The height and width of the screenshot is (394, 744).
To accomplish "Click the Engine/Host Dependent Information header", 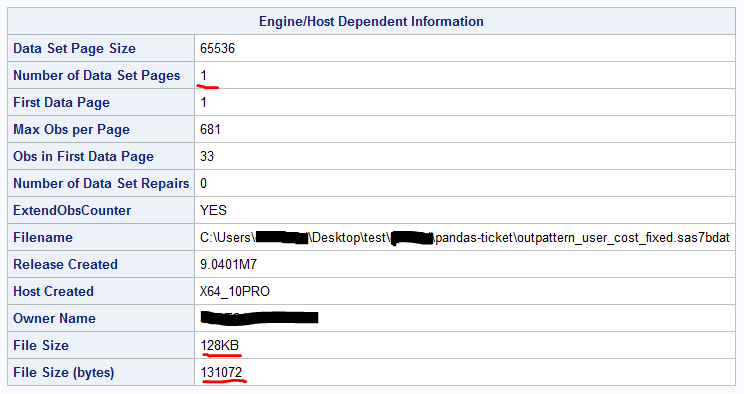I will pos(371,21).
